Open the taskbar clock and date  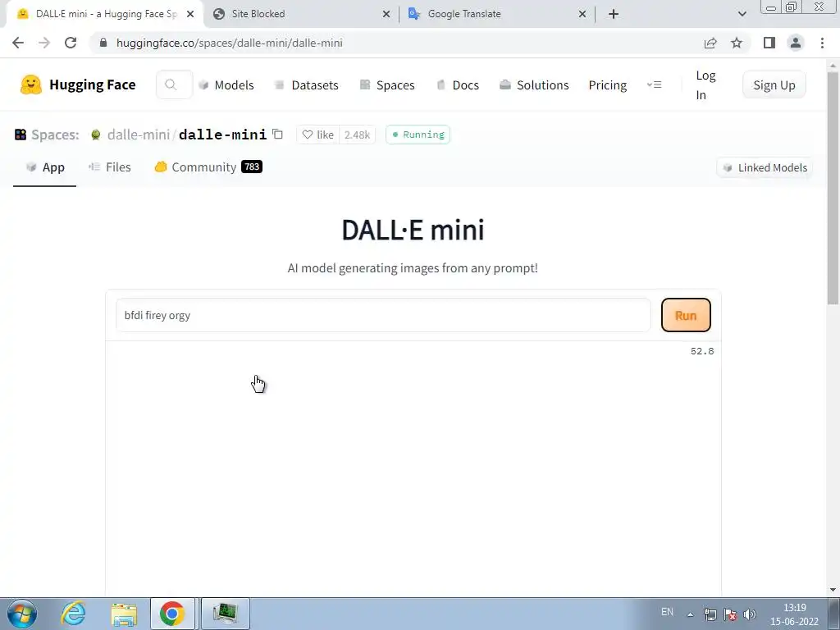click(794, 614)
